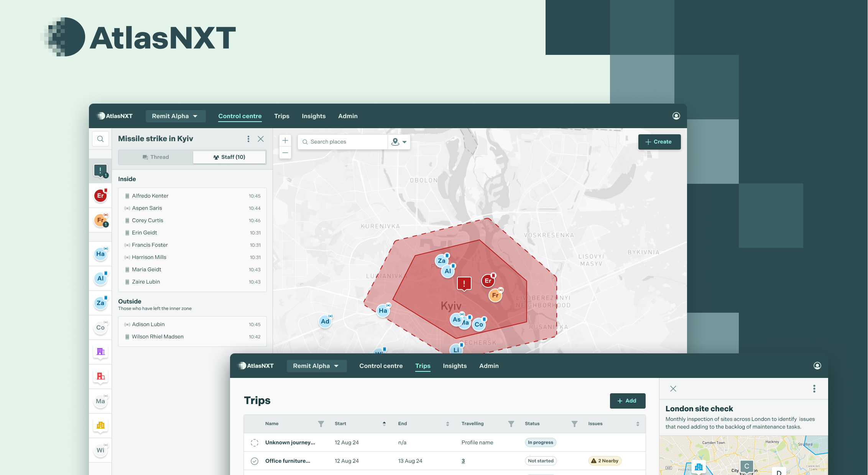
Task: Click the Create button on the map
Action: (x=659, y=142)
